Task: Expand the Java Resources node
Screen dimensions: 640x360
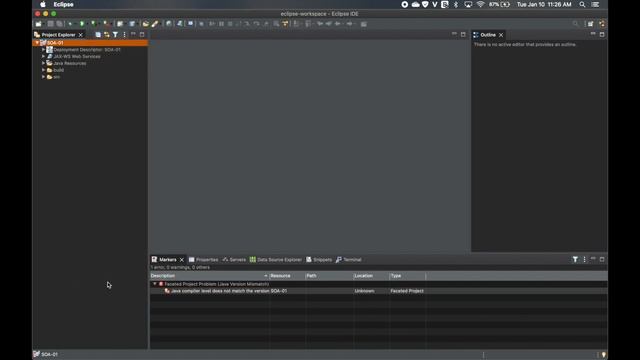Action: (43, 63)
